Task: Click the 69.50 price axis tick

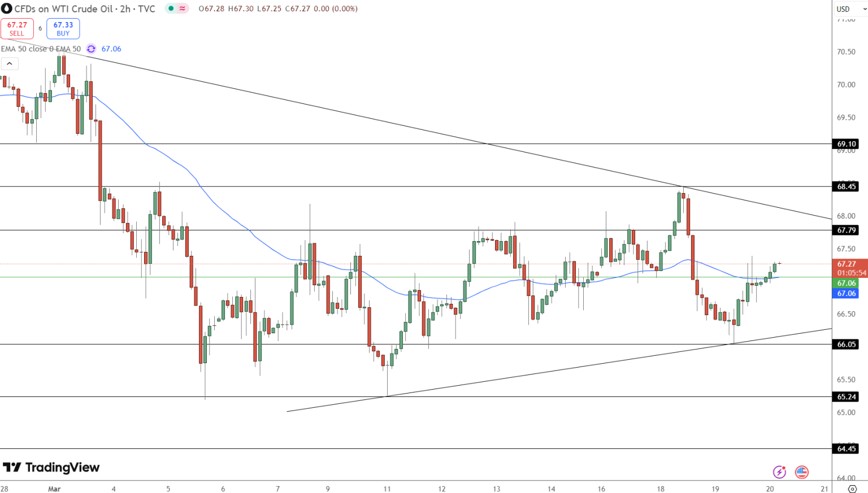Action: coord(846,117)
